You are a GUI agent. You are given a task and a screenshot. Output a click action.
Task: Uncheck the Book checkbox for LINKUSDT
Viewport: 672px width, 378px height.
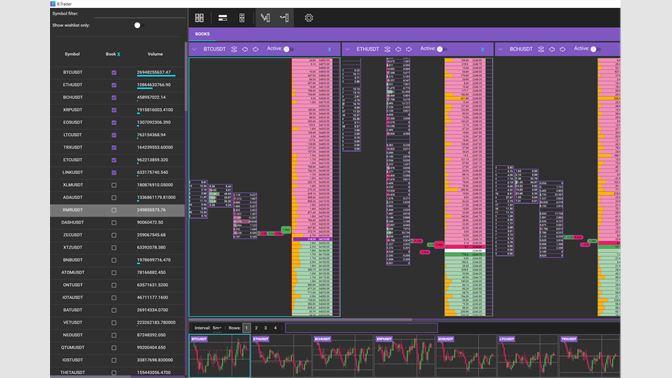click(x=114, y=173)
